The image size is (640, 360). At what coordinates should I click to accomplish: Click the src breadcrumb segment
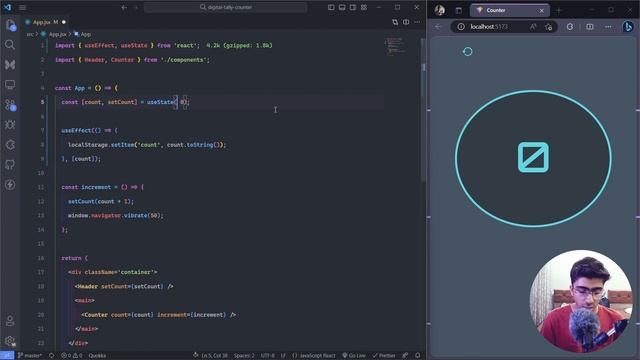(x=30, y=34)
